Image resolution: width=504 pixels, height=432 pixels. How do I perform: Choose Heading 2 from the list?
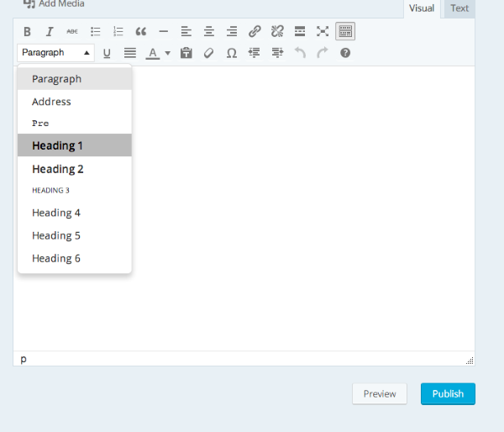pyautogui.click(x=75, y=169)
